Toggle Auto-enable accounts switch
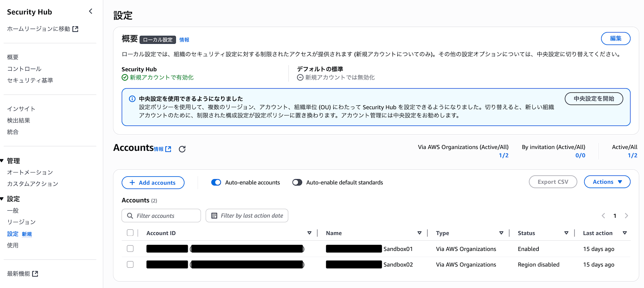Viewport: 644px width, 288px height. pyautogui.click(x=216, y=182)
